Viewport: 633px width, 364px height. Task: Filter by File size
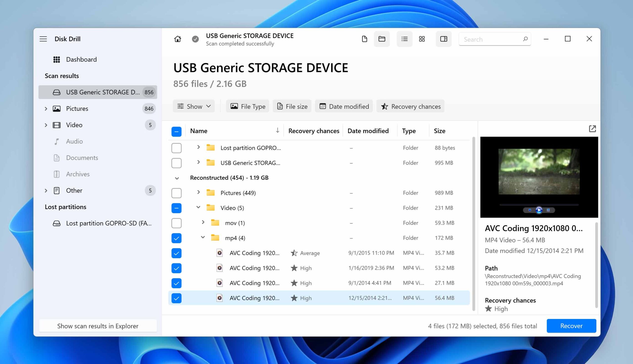coord(292,106)
